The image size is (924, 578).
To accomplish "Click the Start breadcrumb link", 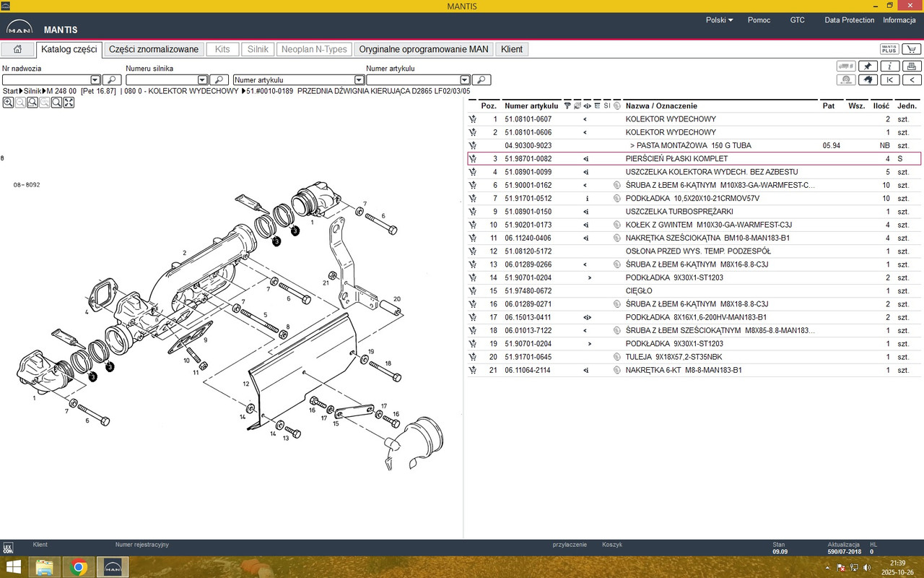I will coord(11,91).
